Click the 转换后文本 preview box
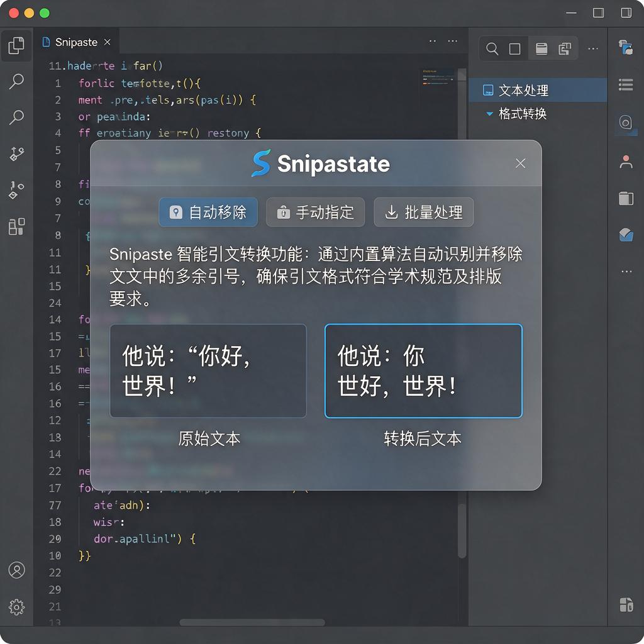The image size is (644, 644). (x=423, y=371)
